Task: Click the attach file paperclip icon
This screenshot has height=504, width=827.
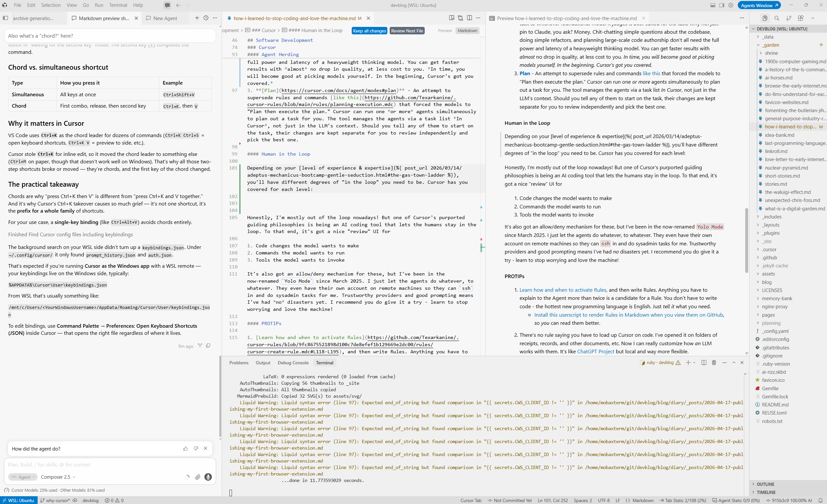Action: tap(198, 477)
